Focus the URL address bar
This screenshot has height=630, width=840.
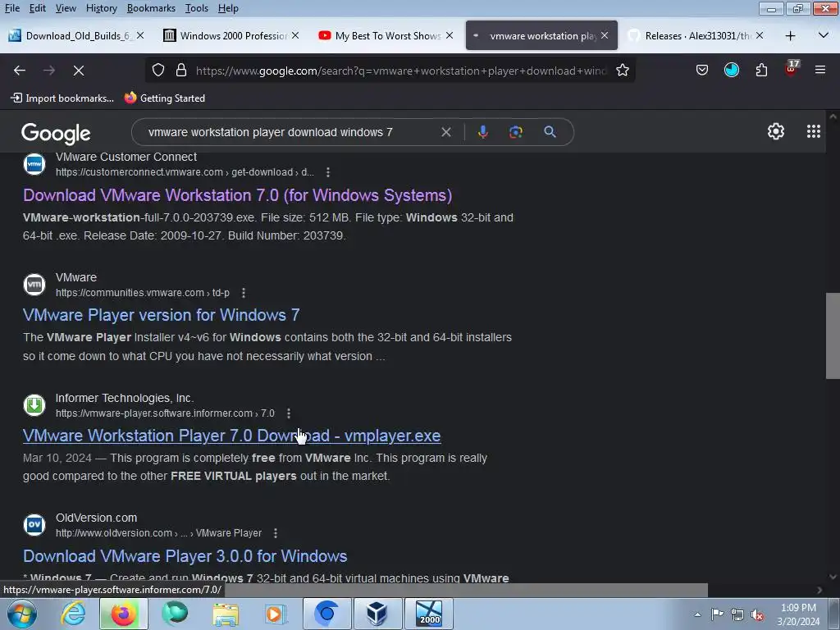[x=400, y=71]
